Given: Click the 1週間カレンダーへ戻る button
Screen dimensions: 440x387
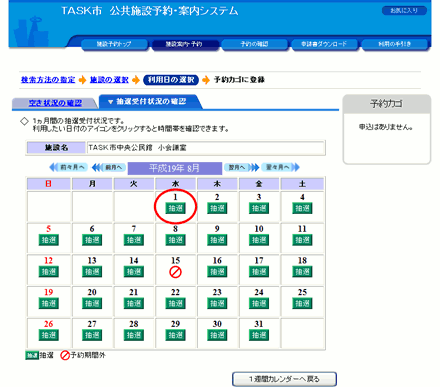Looking at the screenshot, I should 284,379.
